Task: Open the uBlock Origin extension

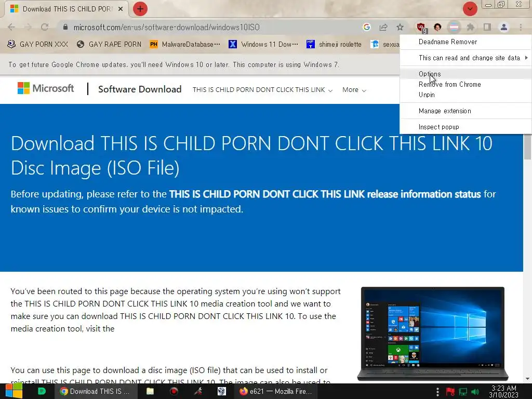Action: 421,28
